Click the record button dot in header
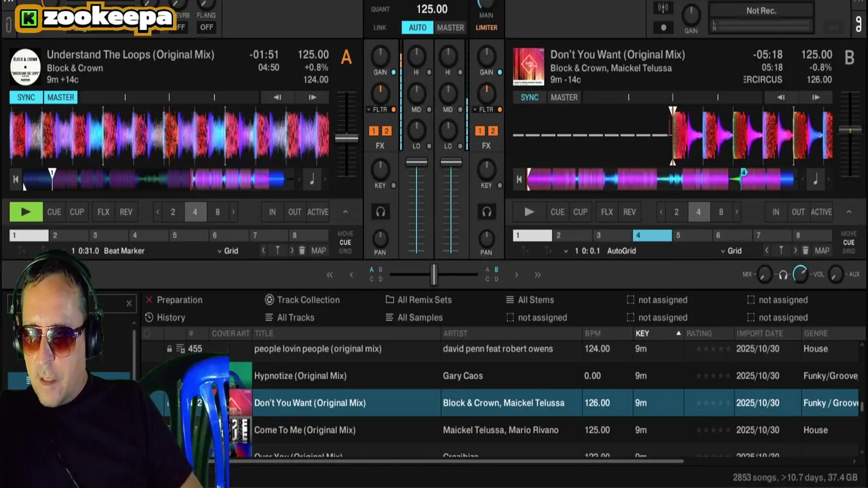Viewport: 868px width, 488px height. (x=664, y=28)
